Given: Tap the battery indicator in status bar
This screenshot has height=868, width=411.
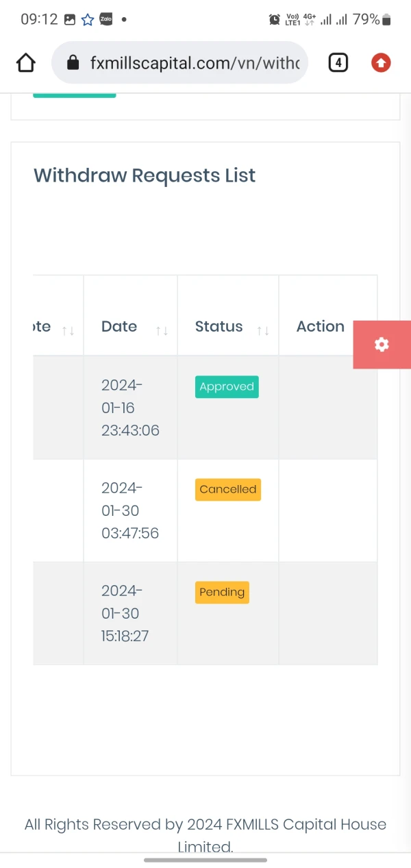Looking at the screenshot, I should (x=387, y=20).
